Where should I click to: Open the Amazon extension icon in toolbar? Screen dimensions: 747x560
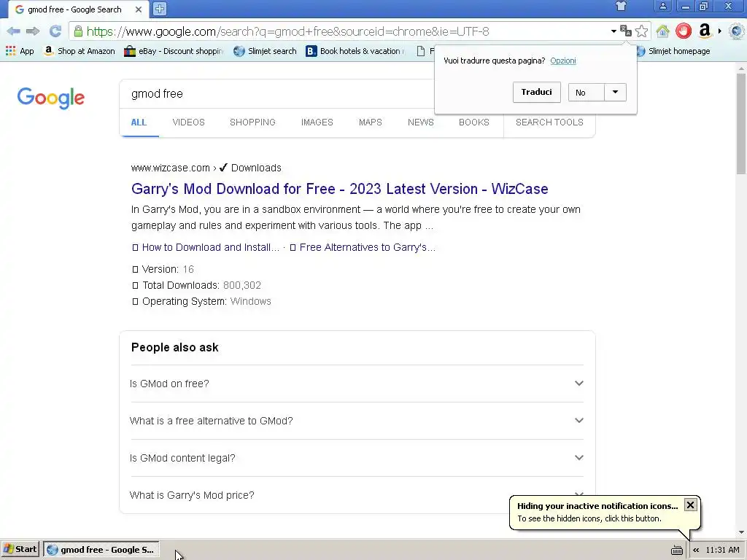click(705, 31)
